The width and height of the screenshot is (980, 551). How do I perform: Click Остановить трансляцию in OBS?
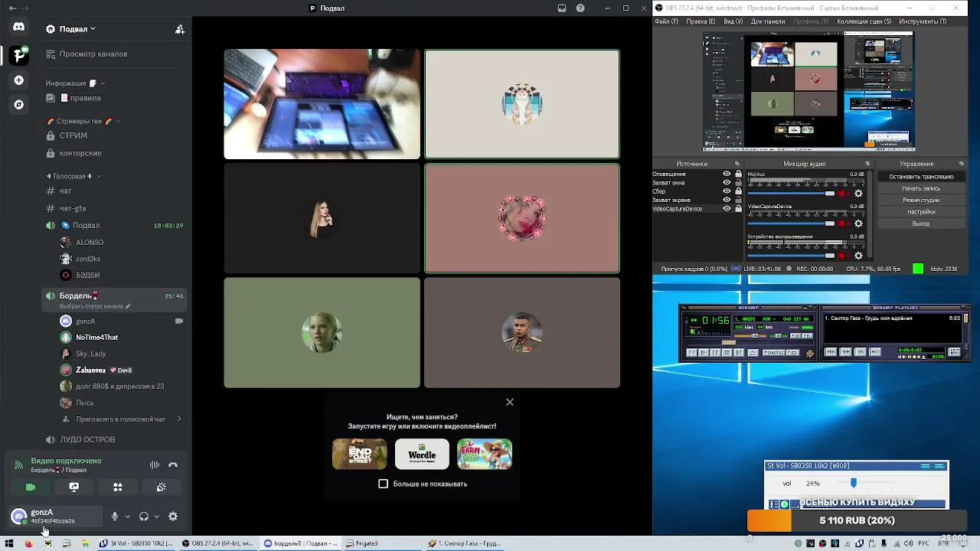click(921, 177)
